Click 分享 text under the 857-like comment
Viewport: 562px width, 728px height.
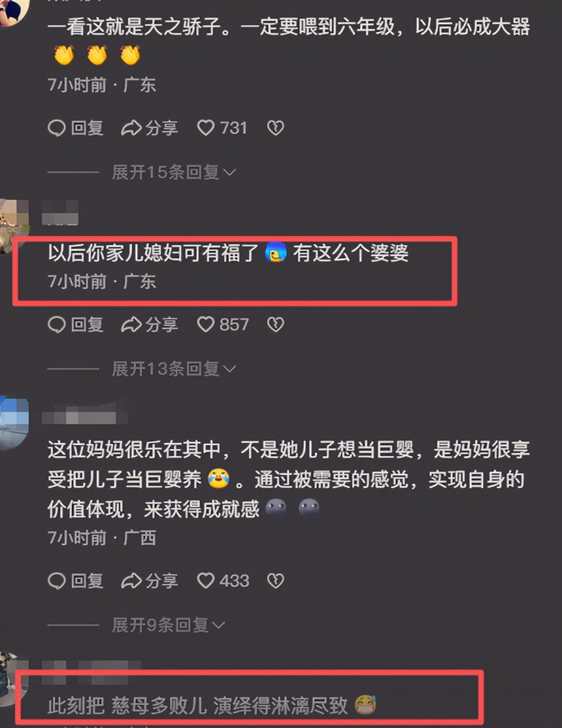pos(162,324)
